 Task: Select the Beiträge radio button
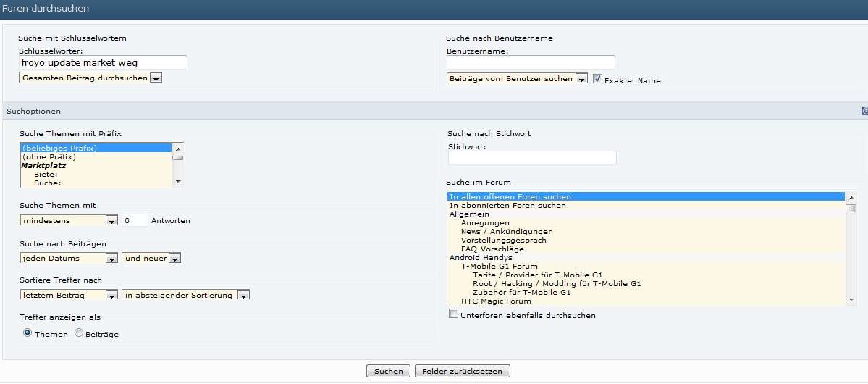tap(79, 333)
